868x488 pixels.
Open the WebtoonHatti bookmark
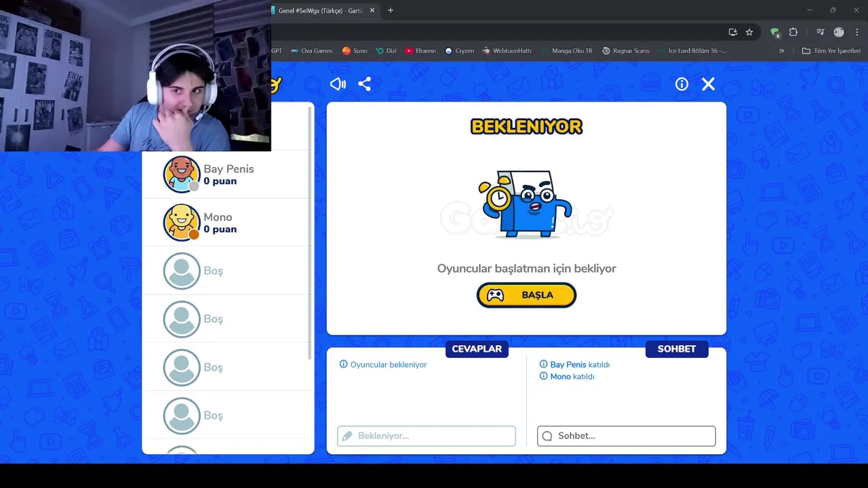(507, 51)
